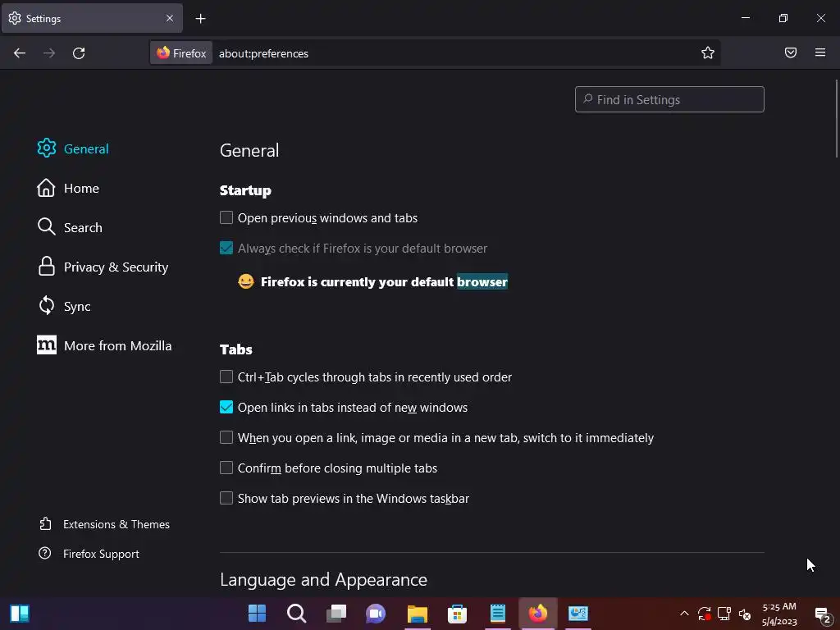Enable Show tab previews in Windows taskbar
840x630 pixels.
click(x=226, y=498)
